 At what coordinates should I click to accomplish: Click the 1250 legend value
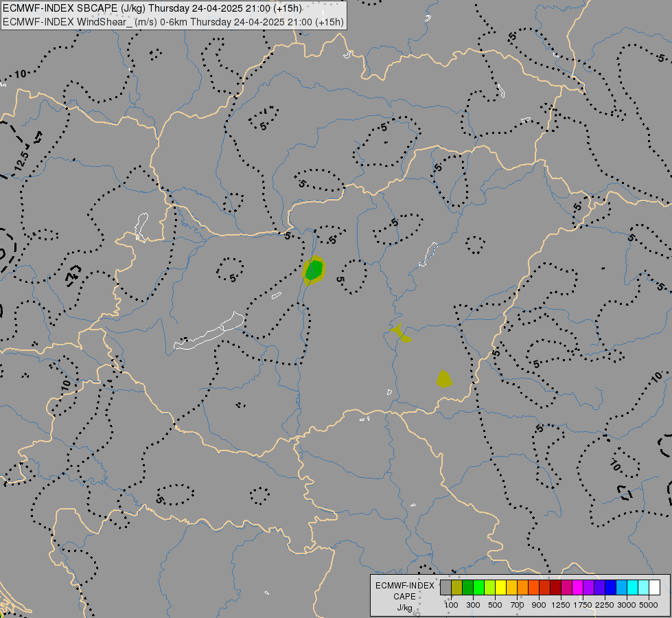[561, 605]
